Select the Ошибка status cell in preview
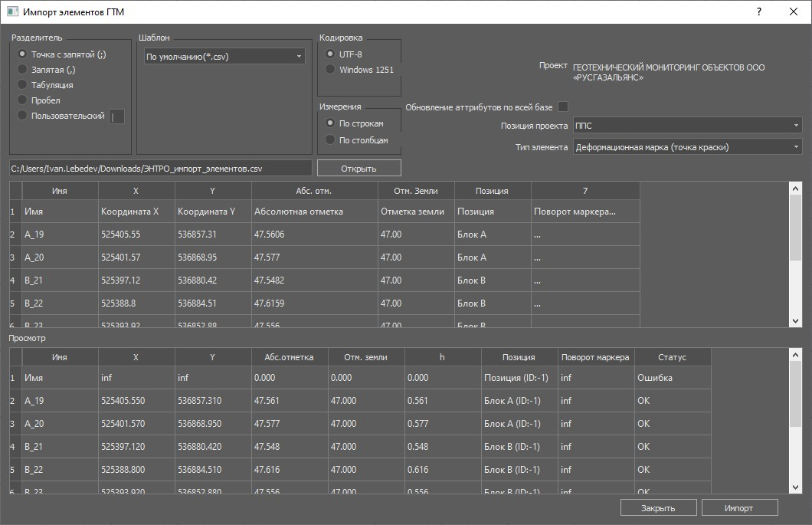This screenshot has height=525, width=812. click(672, 378)
